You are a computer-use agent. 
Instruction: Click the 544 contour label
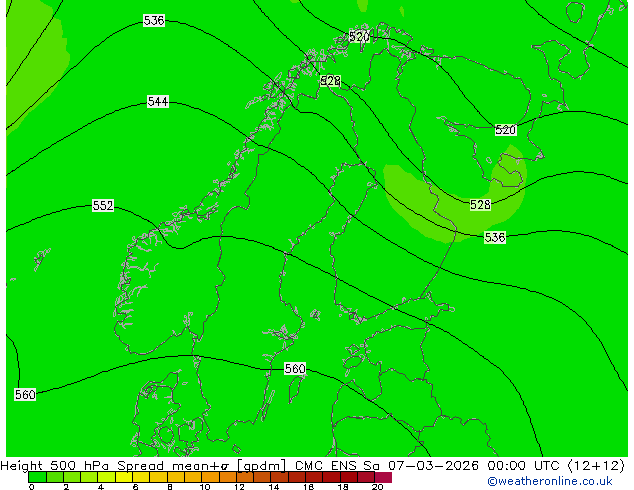(x=158, y=101)
